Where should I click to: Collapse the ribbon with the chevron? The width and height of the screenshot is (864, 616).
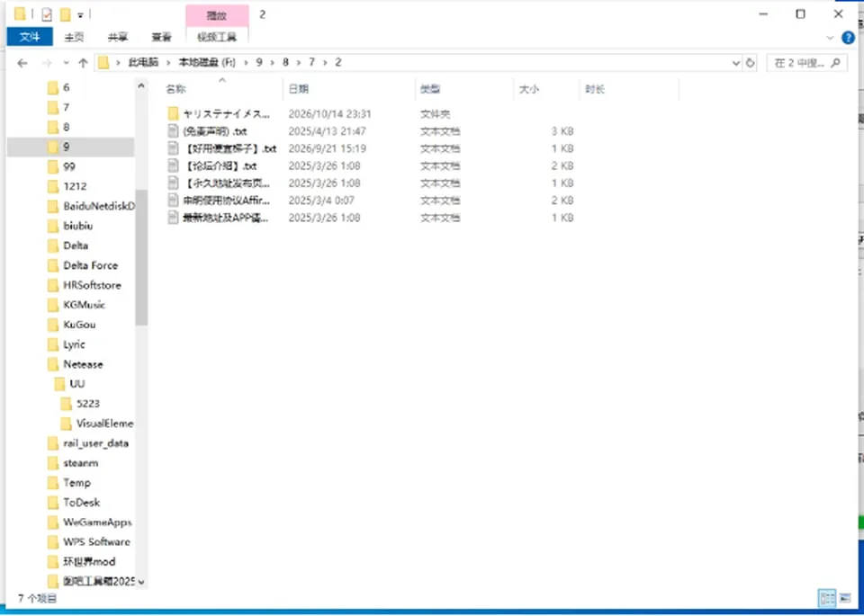pos(831,38)
